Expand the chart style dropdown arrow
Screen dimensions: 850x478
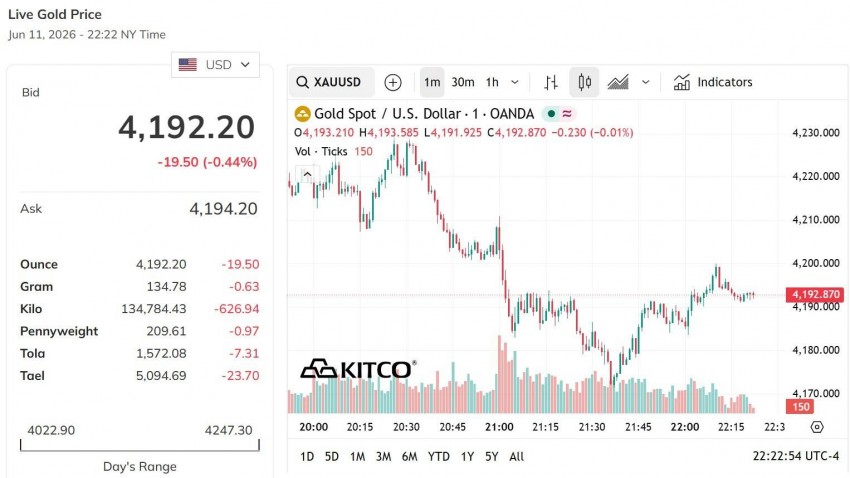[646, 82]
